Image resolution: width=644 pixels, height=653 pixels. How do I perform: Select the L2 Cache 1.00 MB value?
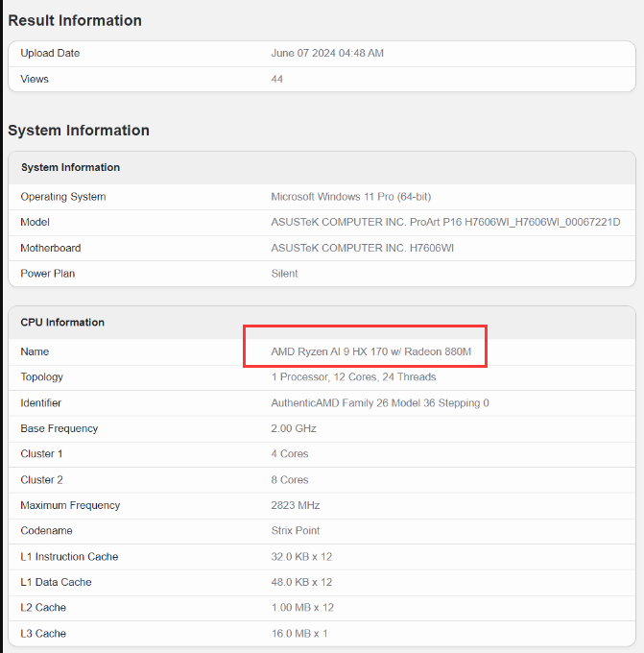(301, 608)
